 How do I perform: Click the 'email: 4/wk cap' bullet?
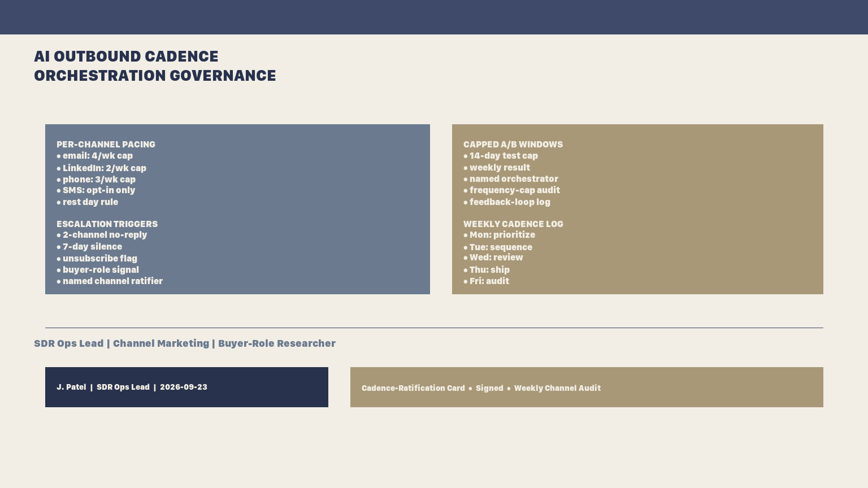94,156
